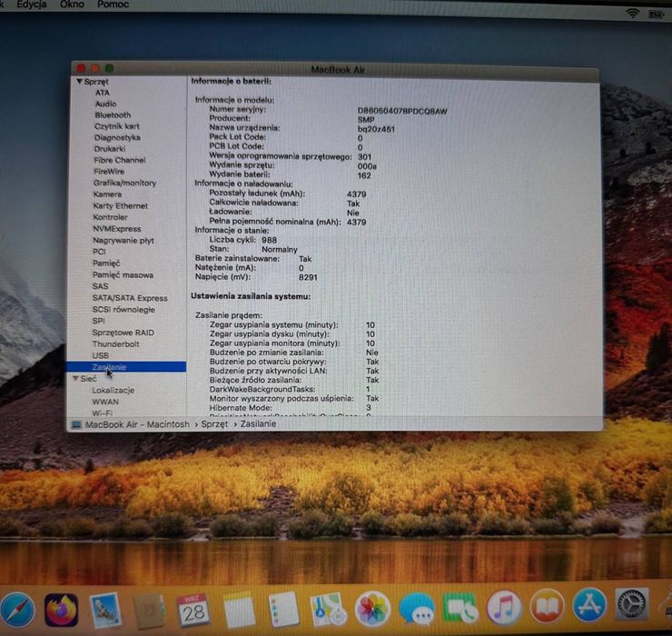Select SATA/SATA Express in the sidebar
Viewport: 672px width, 636px height.
[130, 298]
